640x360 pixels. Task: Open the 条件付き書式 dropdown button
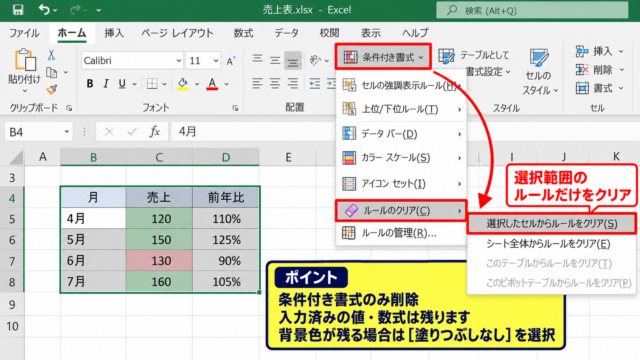tap(383, 57)
